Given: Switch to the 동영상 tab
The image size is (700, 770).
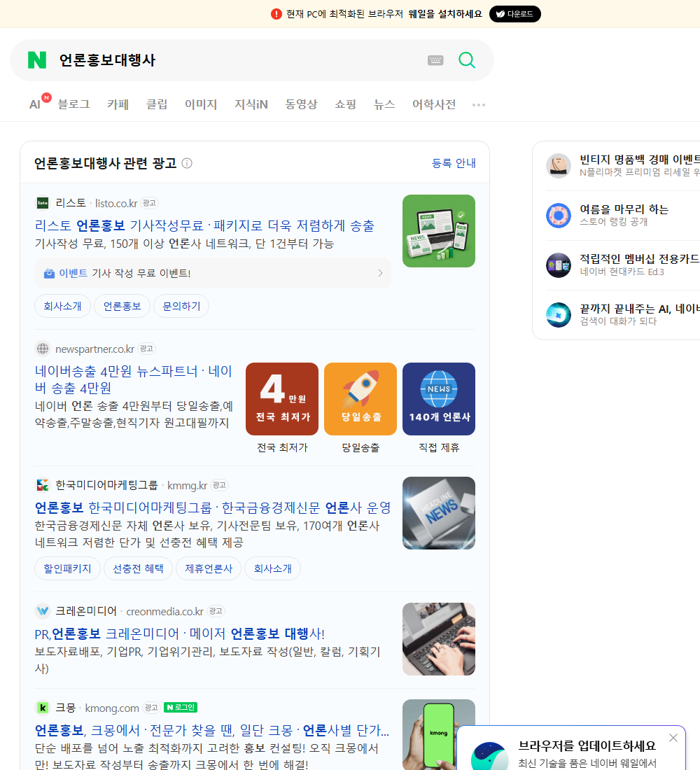Looking at the screenshot, I should (x=302, y=104).
